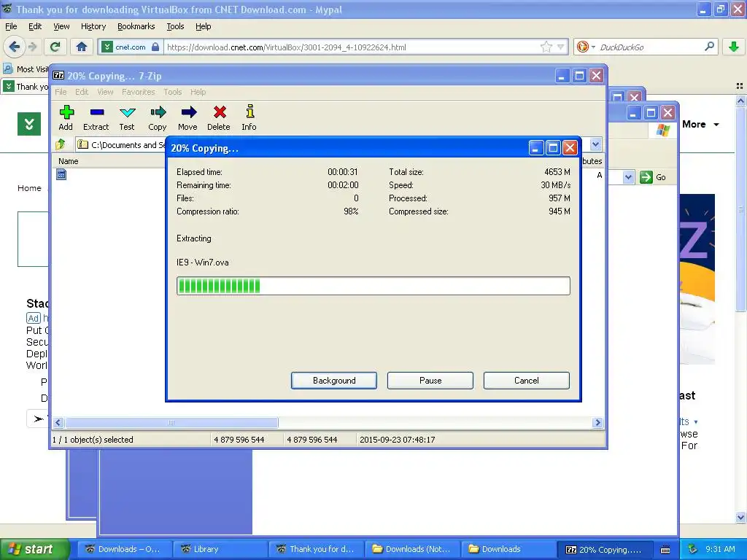The image size is (747, 560).
Task: Click the extraction progress bar
Action: [373, 286]
